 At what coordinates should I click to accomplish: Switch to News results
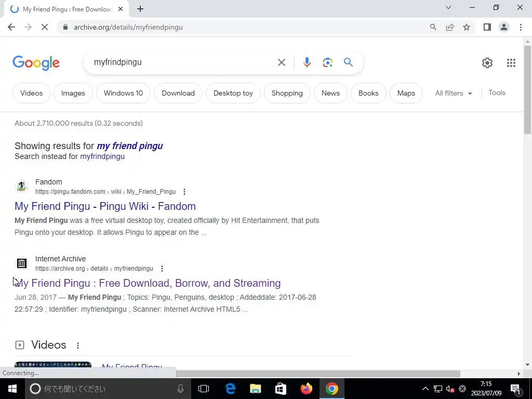(330, 94)
